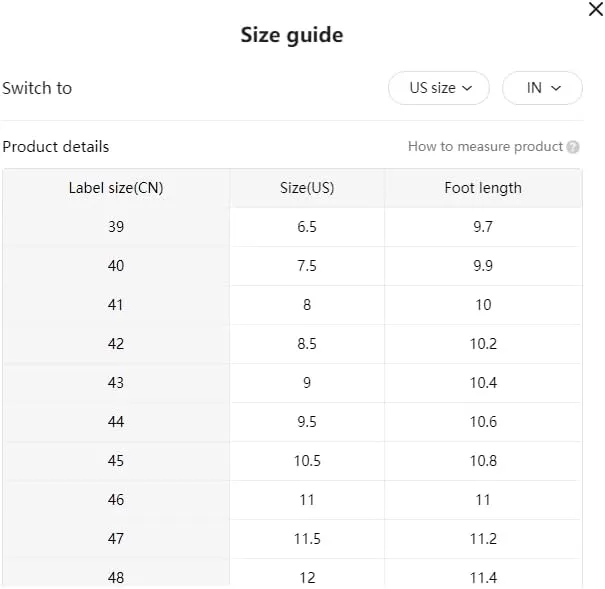Click foot length 9.9 cell
Image resolution: width=605 pixels, height=589 pixels.
tap(483, 266)
